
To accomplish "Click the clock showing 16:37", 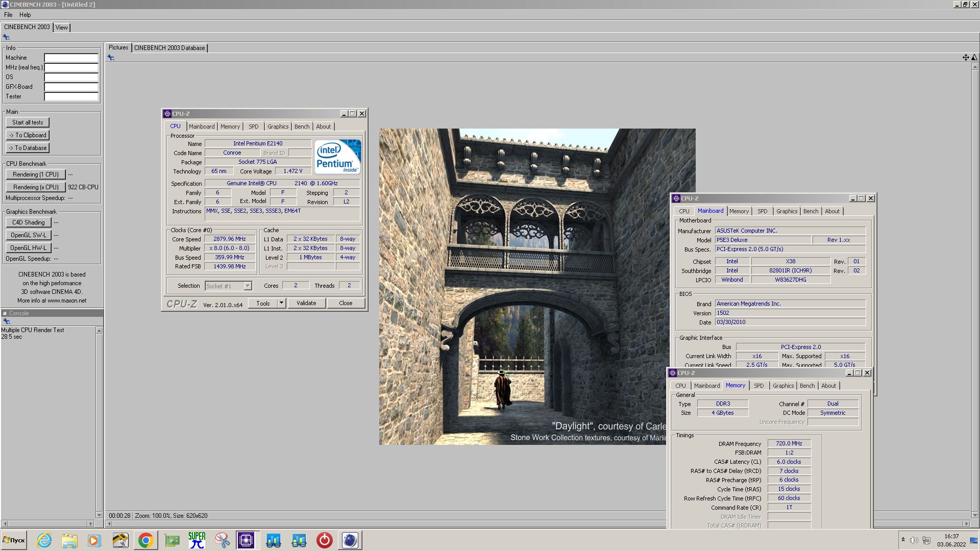I will click(951, 536).
